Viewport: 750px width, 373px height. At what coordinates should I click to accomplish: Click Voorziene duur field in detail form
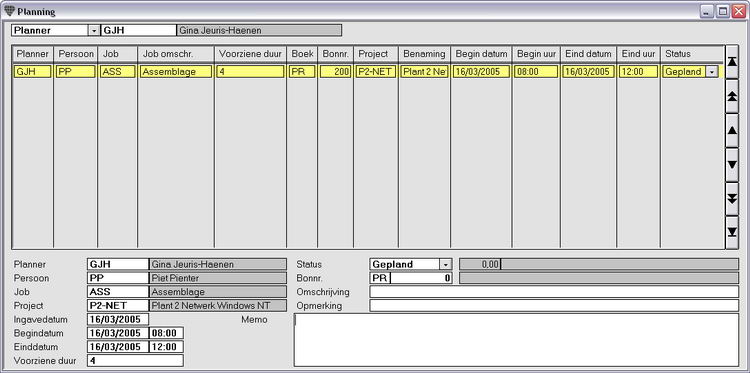click(135, 361)
